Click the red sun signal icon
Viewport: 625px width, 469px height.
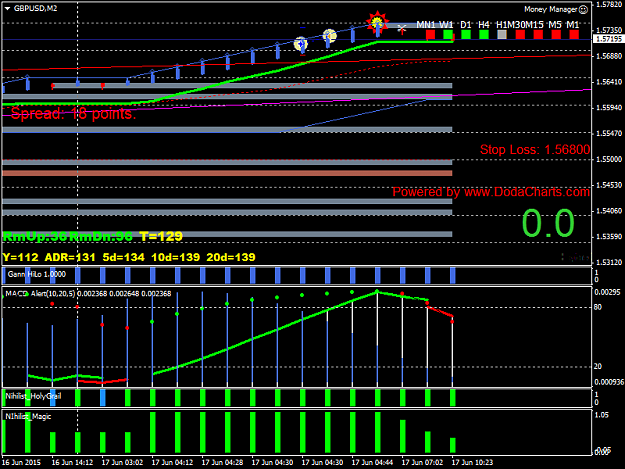(x=377, y=22)
